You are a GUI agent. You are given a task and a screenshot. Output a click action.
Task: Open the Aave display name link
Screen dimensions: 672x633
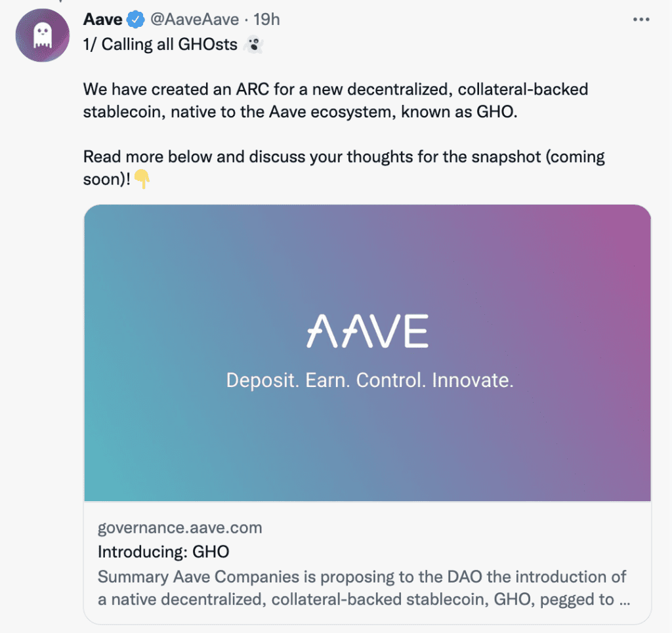(103, 20)
